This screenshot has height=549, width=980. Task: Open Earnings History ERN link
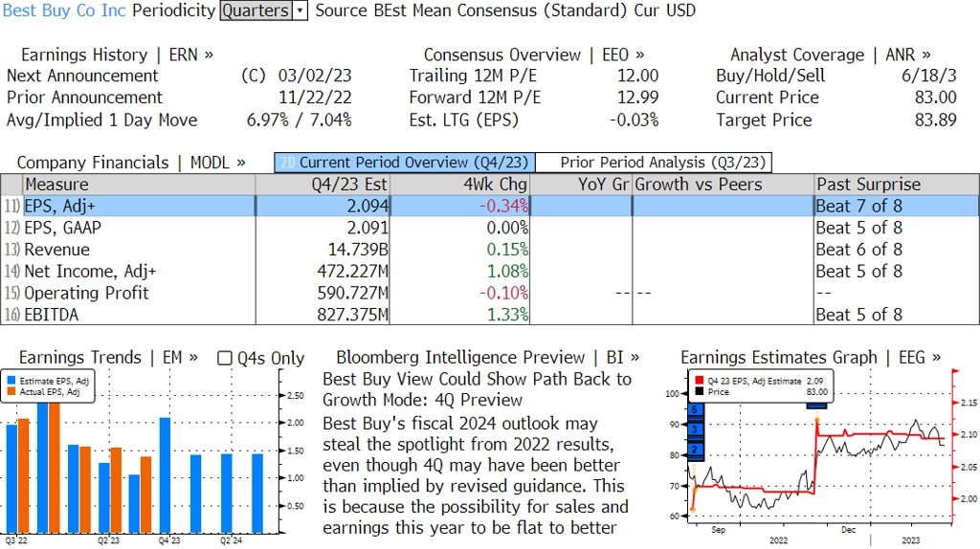(x=117, y=55)
